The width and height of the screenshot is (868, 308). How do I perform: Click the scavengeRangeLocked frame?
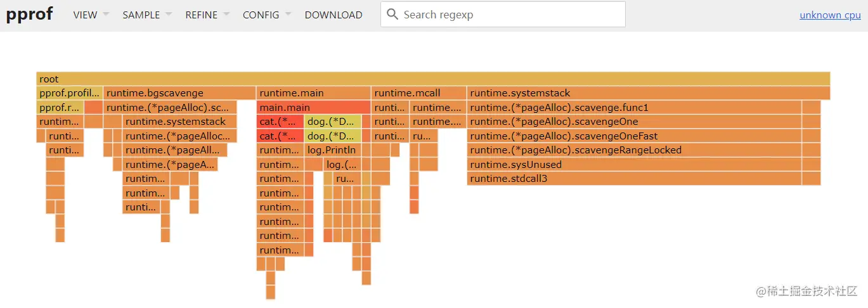click(x=634, y=150)
